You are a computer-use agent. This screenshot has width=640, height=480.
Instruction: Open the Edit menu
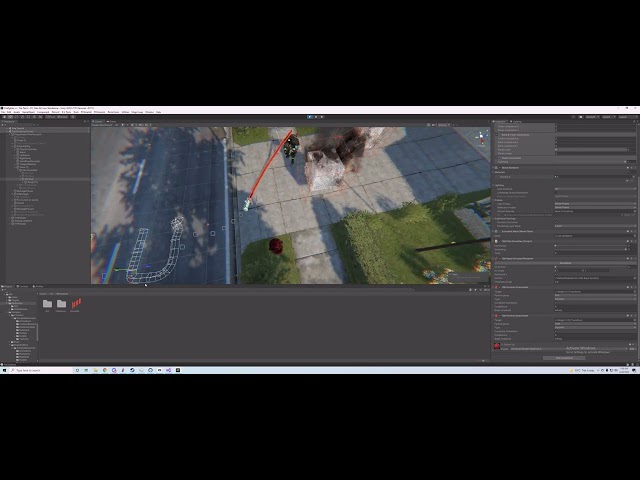click(9, 112)
